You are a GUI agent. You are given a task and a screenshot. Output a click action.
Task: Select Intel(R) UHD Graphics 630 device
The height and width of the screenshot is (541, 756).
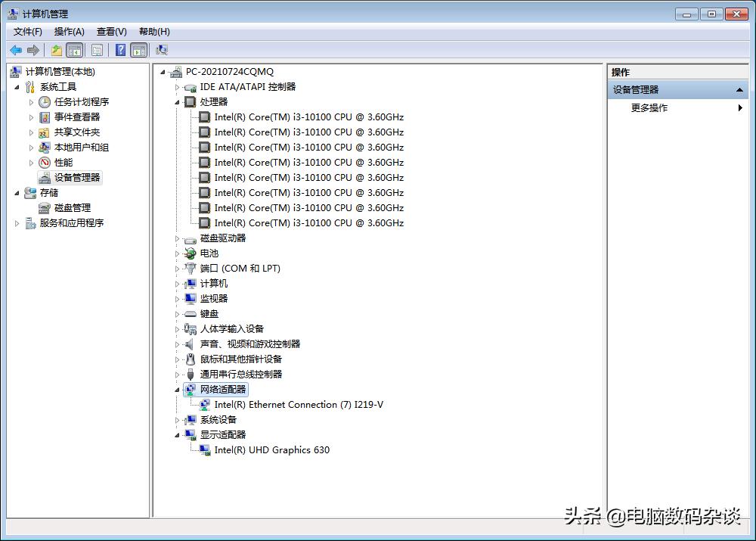pos(271,449)
